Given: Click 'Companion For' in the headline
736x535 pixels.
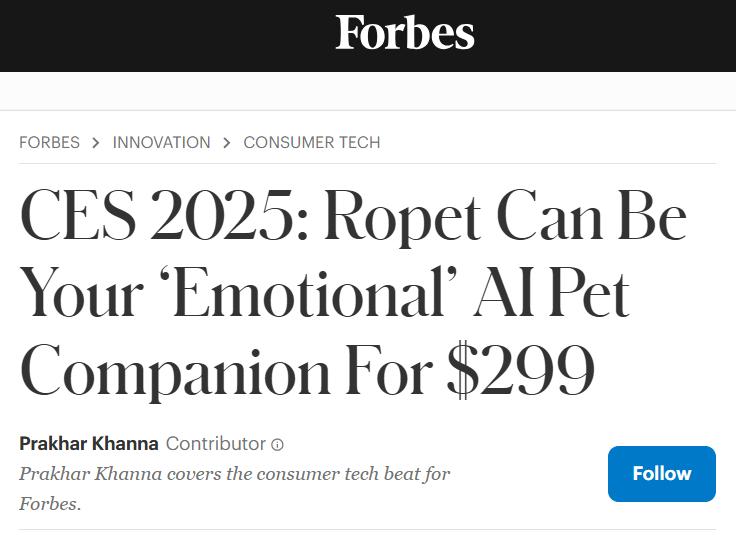Looking at the screenshot, I should point(226,373).
